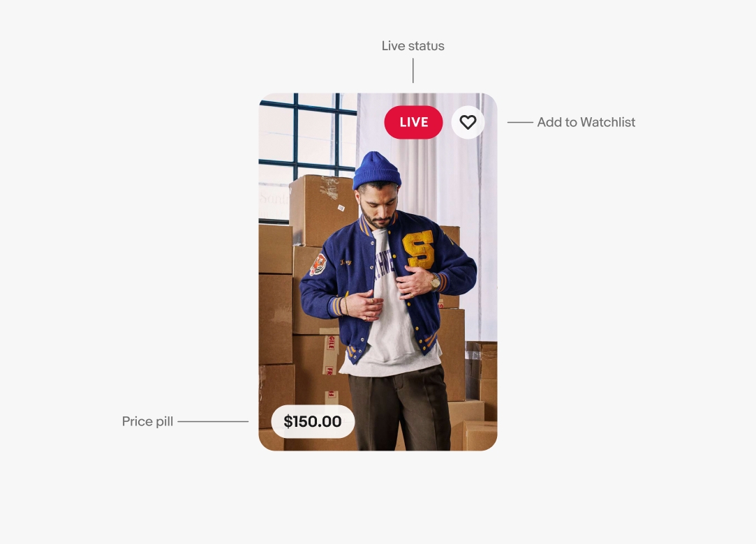Click the gold wristwatch on the model
Screen dimensions: 756x544
(436, 282)
